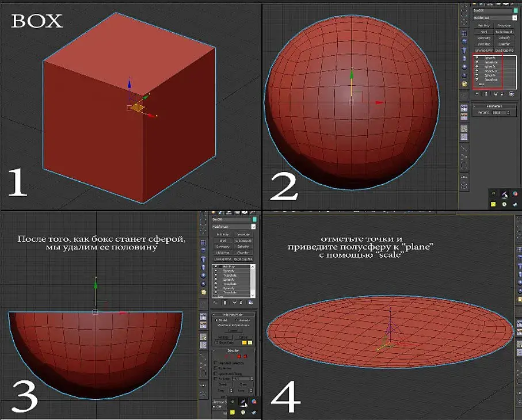Click object color swatch in step 2 panel
This screenshot has width=522, height=420.
pyautogui.click(x=516, y=10)
